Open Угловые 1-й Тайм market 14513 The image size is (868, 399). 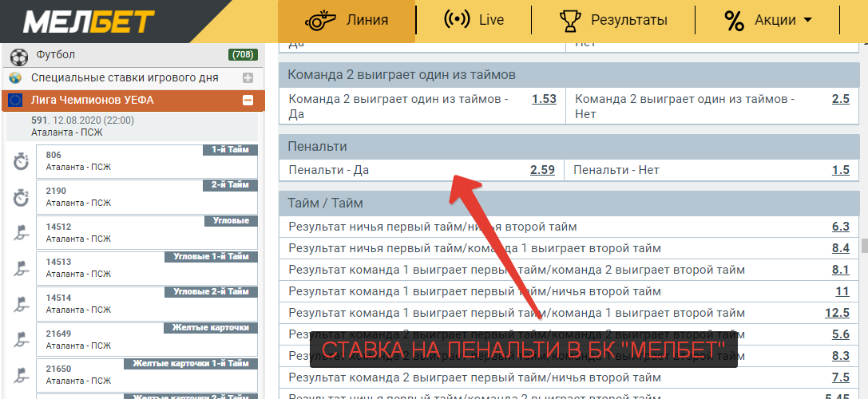point(147,268)
